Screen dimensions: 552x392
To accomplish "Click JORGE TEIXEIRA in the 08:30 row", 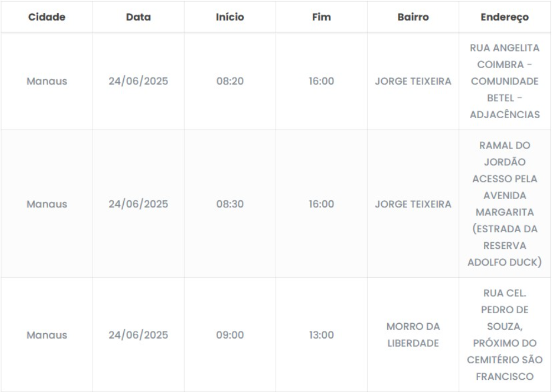I will (413, 204).
